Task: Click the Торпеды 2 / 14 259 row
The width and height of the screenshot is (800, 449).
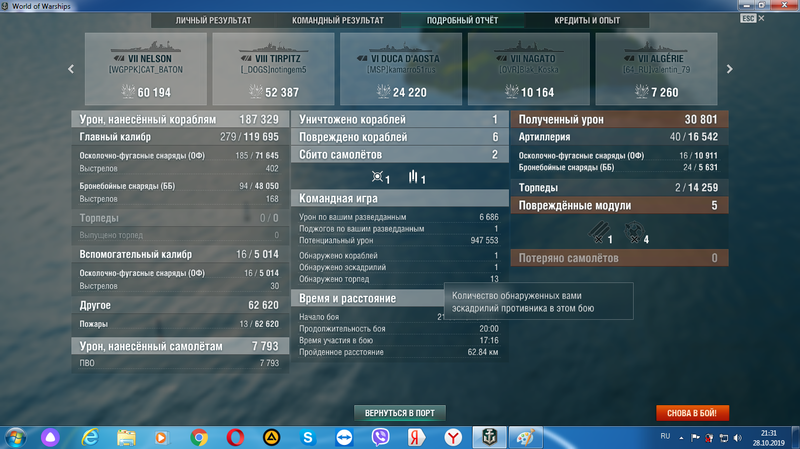Action: tap(619, 187)
